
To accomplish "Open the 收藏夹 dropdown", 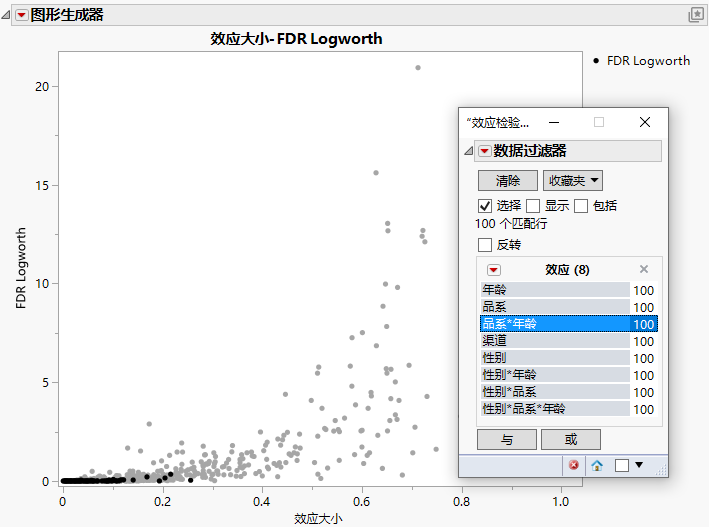I will tap(573, 180).
